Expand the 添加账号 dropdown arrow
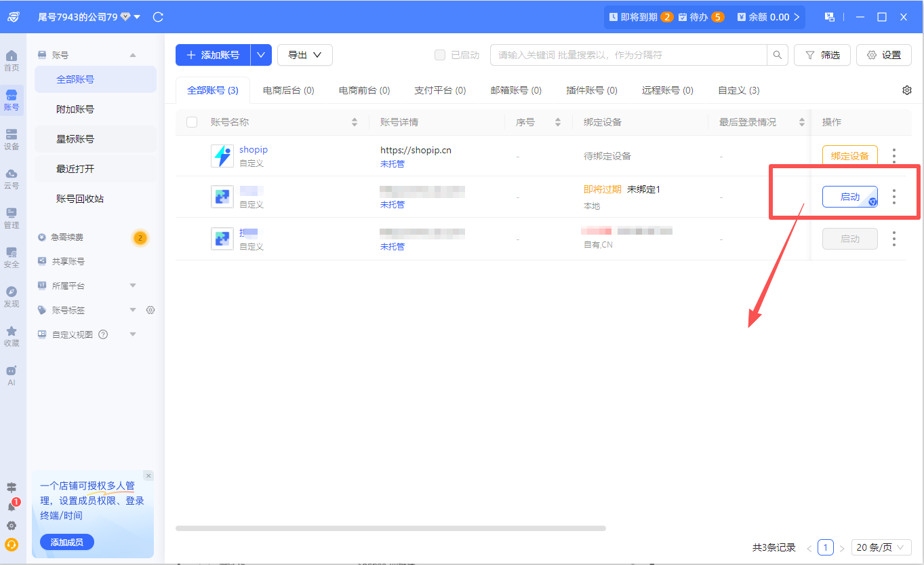 pos(261,55)
